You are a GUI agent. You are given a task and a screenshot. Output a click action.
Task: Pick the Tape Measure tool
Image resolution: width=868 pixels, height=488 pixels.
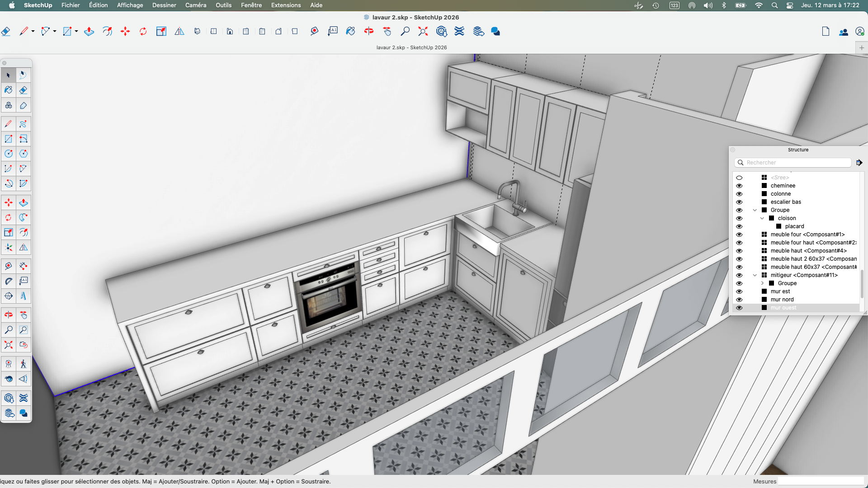[x=8, y=266]
